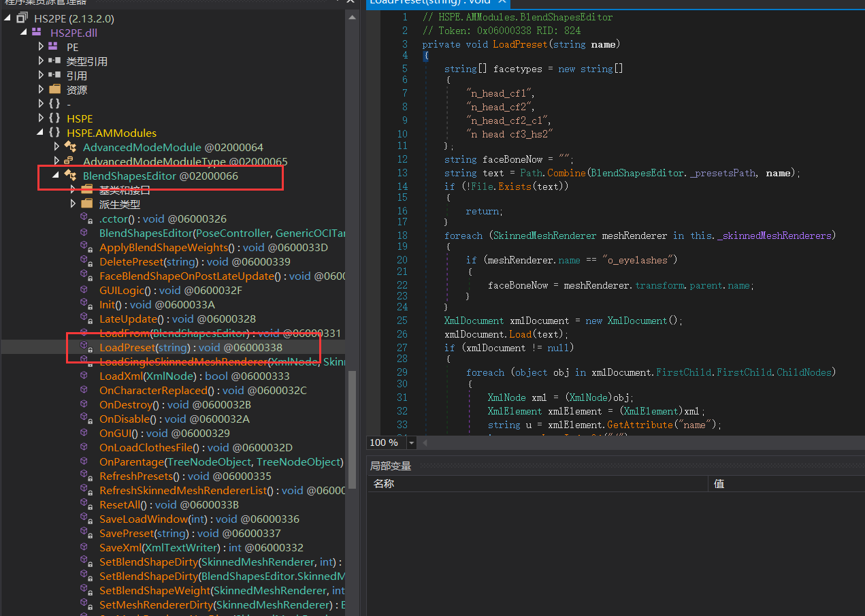Click the code view vertical scrollbar

[860, 204]
